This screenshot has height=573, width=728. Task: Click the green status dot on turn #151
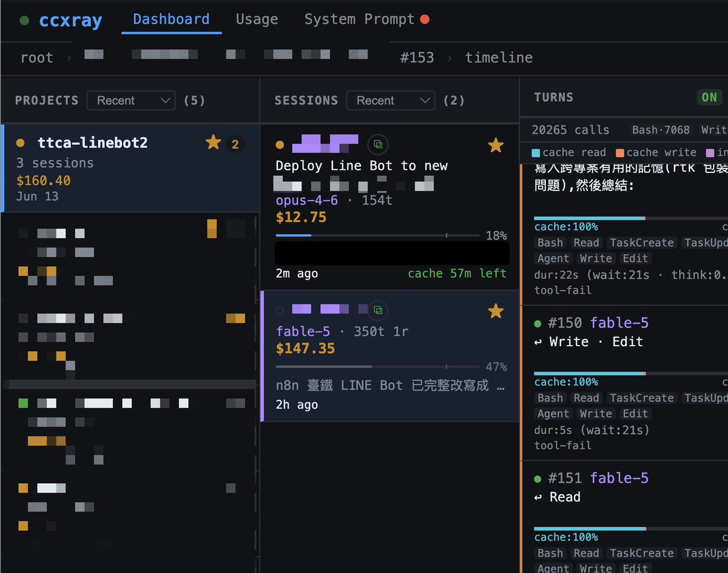(x=538, y=479)
